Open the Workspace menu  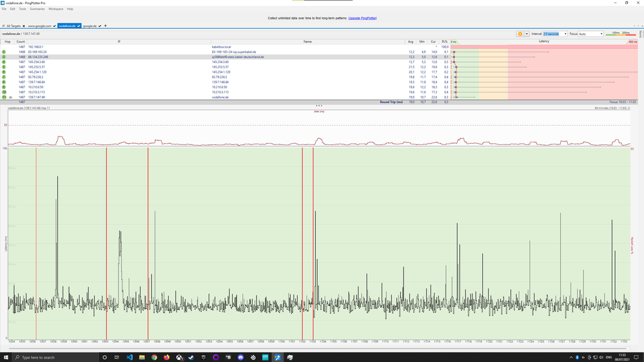[x=55, y=9]
